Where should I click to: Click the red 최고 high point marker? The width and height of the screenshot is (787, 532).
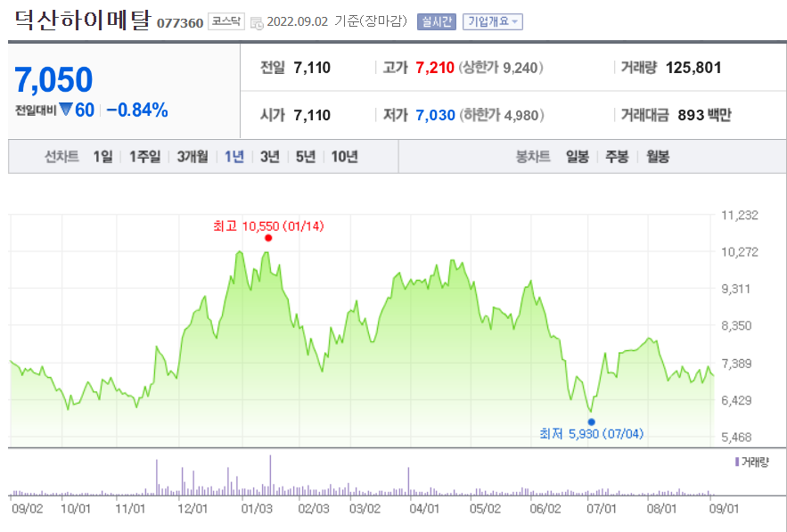pos(268,238)
